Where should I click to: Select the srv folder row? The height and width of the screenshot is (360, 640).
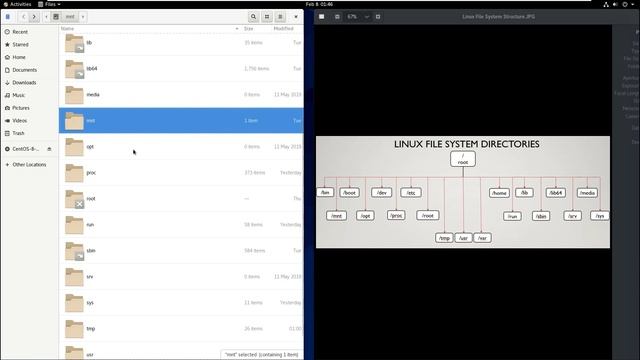181,277
